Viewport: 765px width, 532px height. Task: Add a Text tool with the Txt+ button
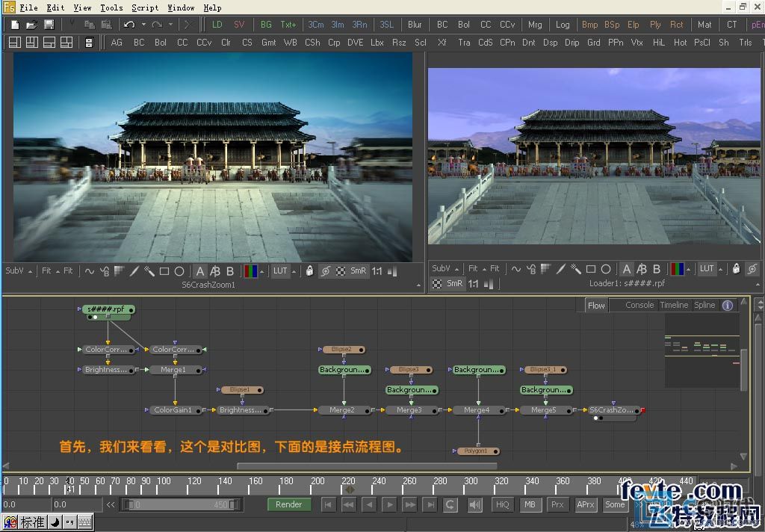(x=288, y=25)
